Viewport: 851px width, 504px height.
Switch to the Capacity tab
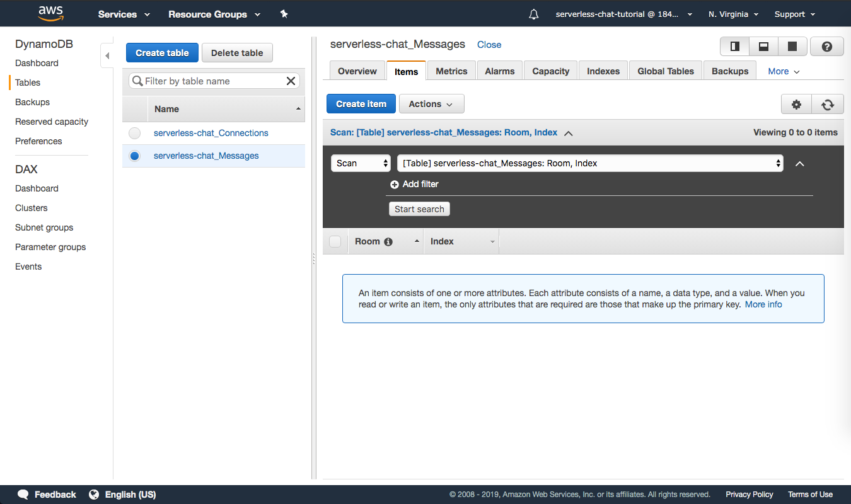coord(551,71)
